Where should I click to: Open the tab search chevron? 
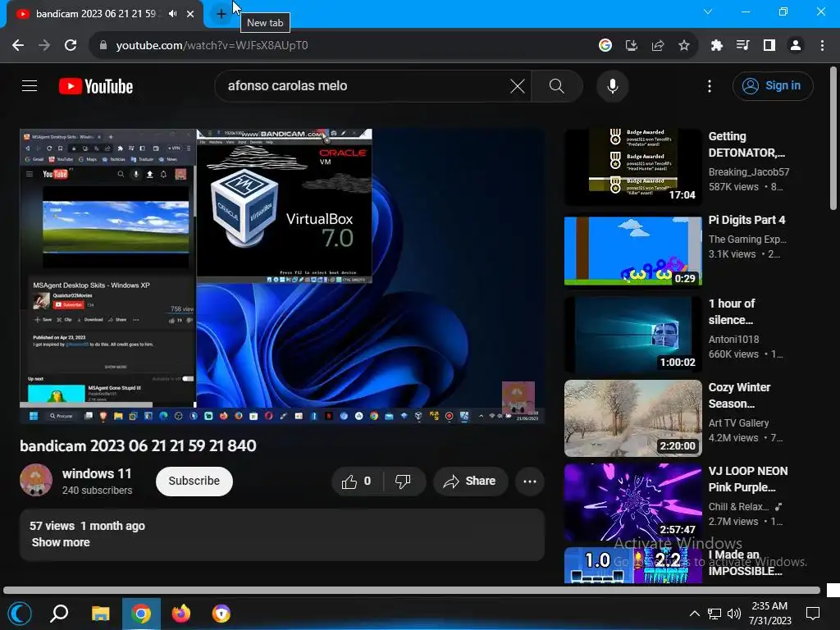click(708, 11)
